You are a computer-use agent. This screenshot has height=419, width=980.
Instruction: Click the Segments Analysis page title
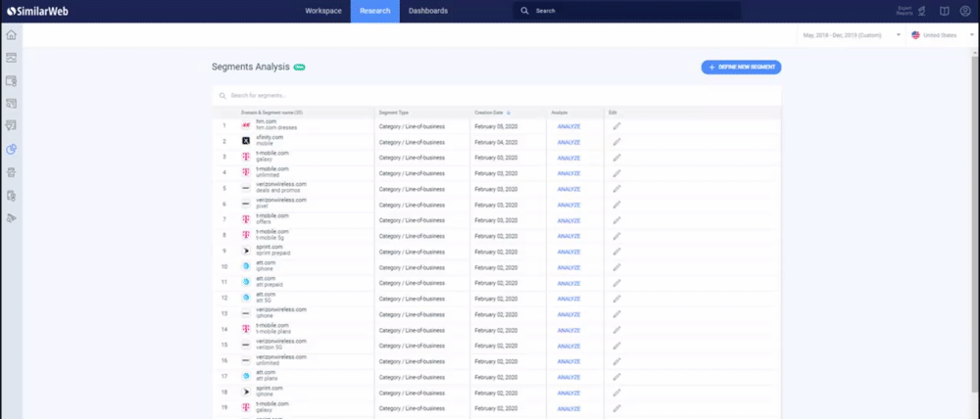pos(251,67)
